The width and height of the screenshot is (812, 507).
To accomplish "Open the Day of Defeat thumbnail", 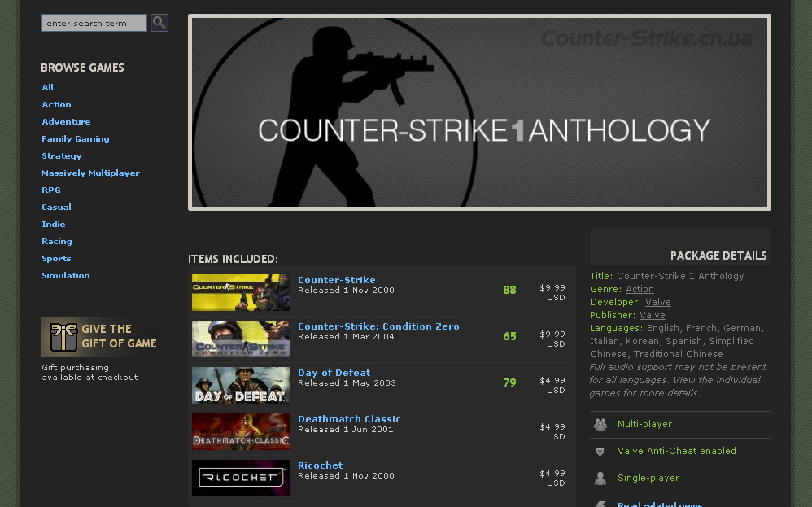I will click(x=241, y=385).
